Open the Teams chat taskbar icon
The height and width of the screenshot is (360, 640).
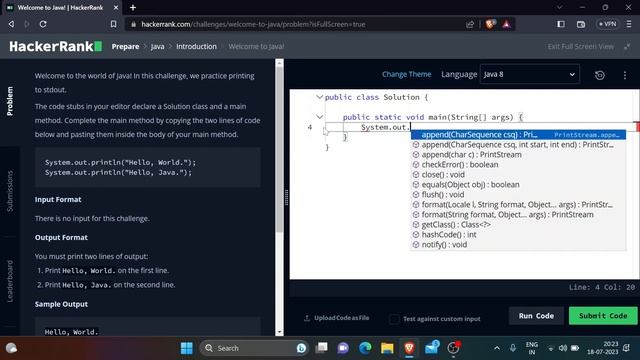(343, 348)
